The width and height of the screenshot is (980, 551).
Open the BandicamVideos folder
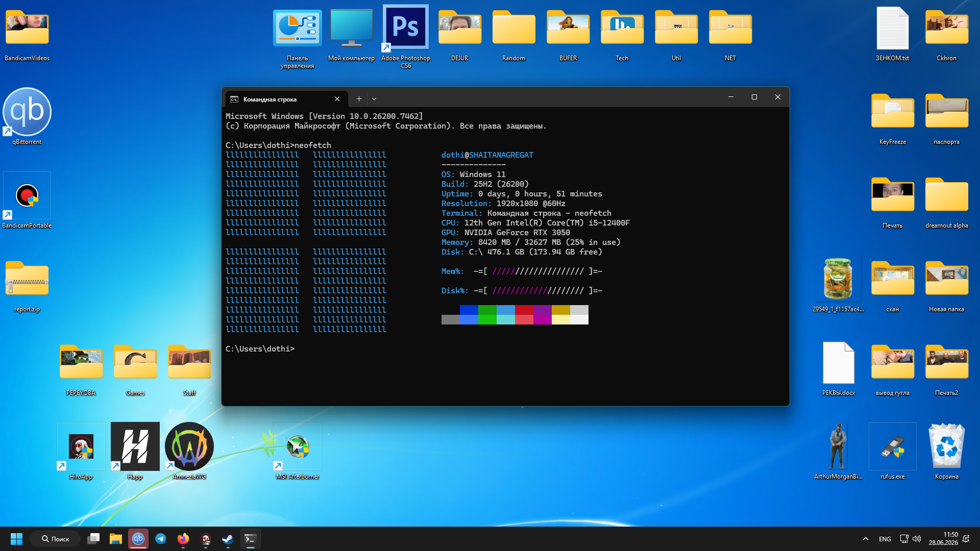point(27,35)
